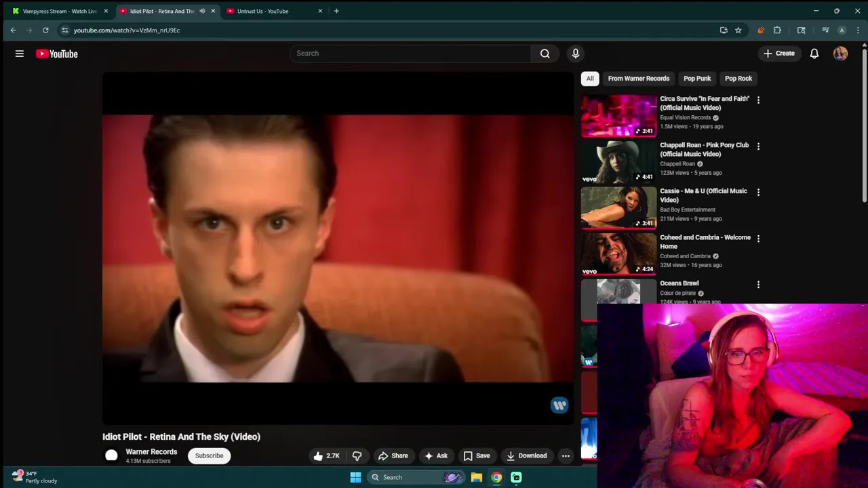Reload the YouTube page
This screenshot has height=488, width=868.
[x=45, y=30]
